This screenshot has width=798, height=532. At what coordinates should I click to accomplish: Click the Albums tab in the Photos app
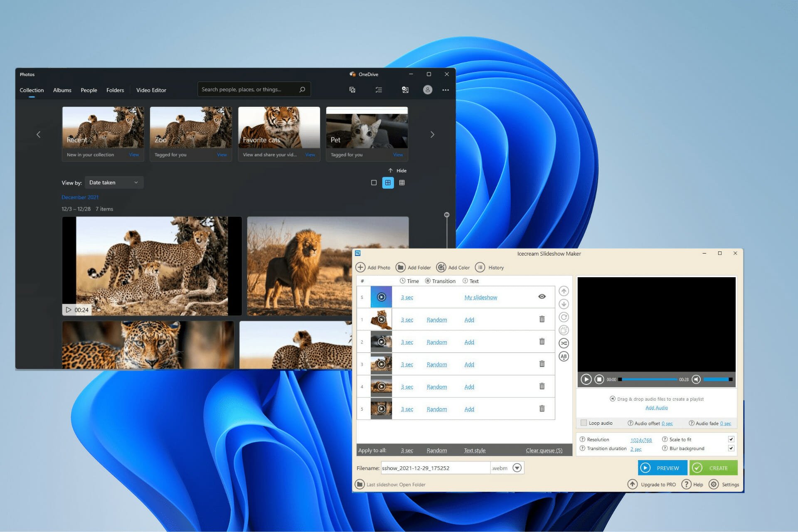(x=61, y=90)
